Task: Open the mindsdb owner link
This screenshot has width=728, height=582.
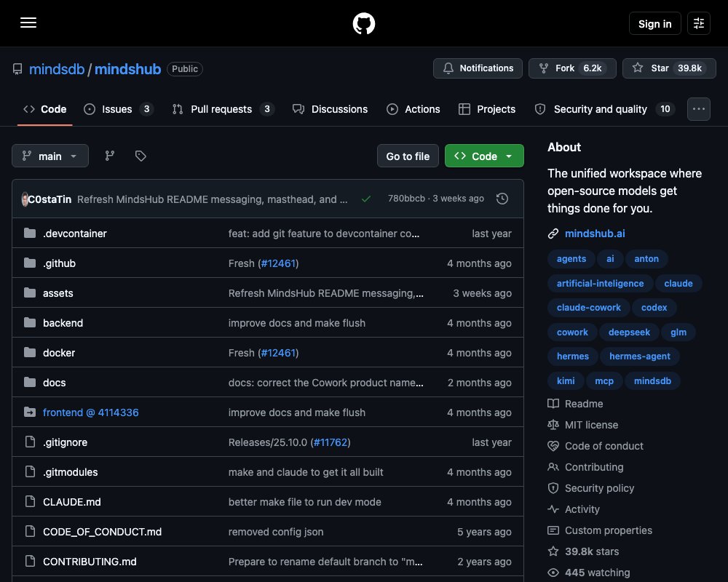Action: click(57, 69)
